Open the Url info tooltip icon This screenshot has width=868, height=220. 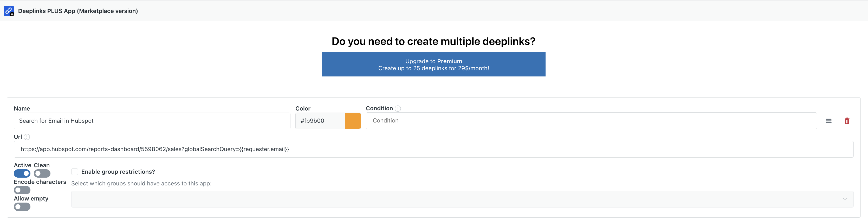click(27, 137)
